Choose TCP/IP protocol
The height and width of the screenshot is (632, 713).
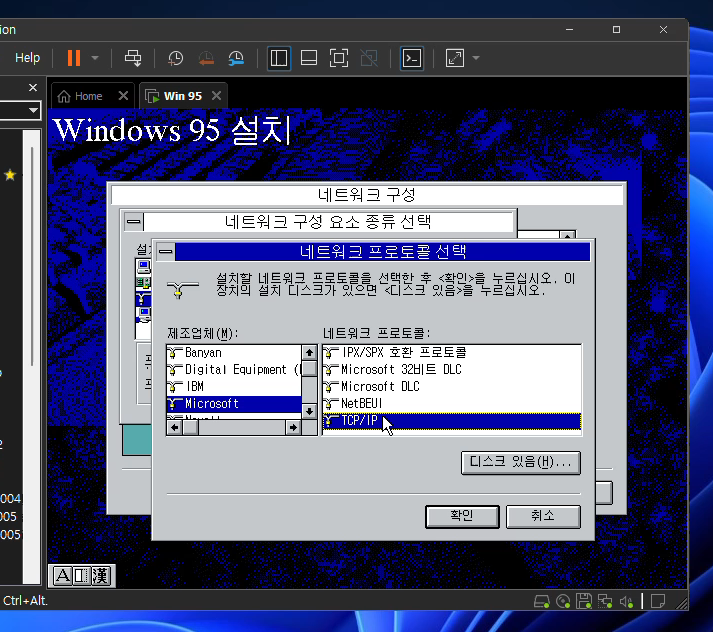tap(452, 421)
